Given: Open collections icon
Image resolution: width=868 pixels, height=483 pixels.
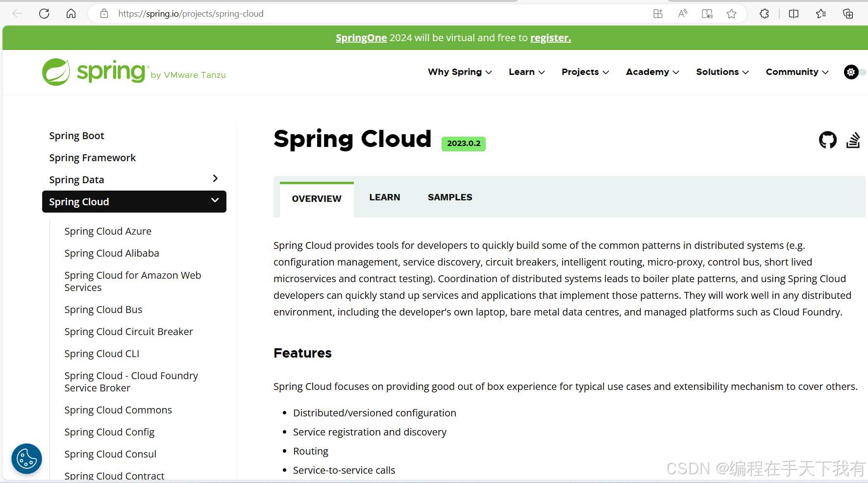Looking at the screenshot, I should tap(848, 14).
